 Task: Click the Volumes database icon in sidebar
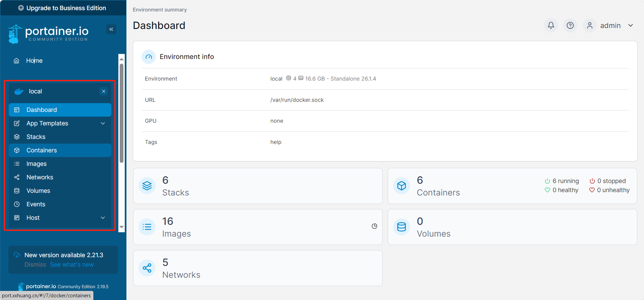(17, 191)
